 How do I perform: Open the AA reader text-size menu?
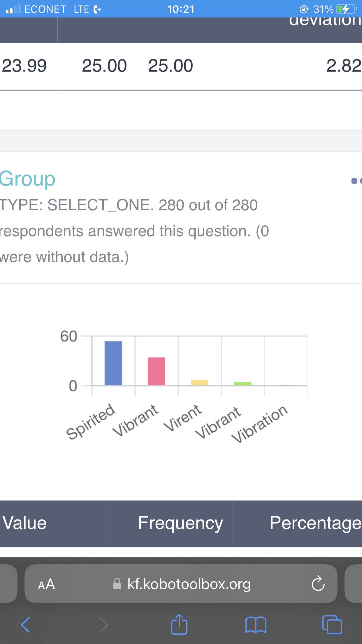pyautogui.click(x=46, y=584)
